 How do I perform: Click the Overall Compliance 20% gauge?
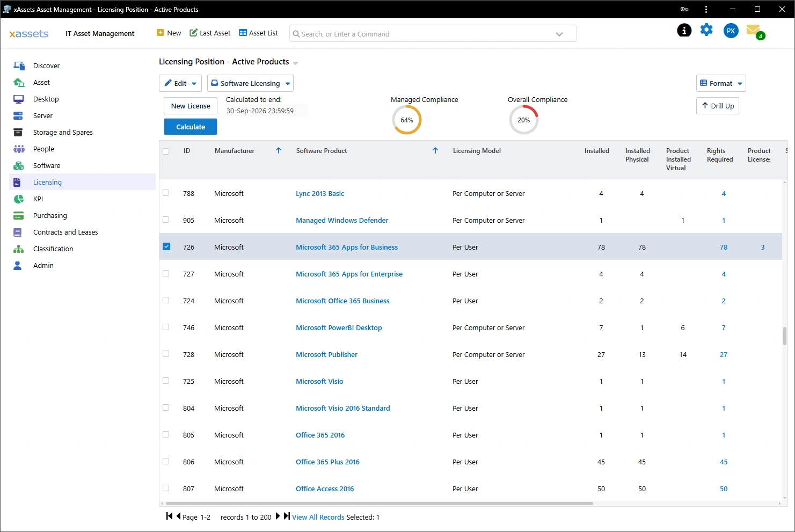coord(524,120)
